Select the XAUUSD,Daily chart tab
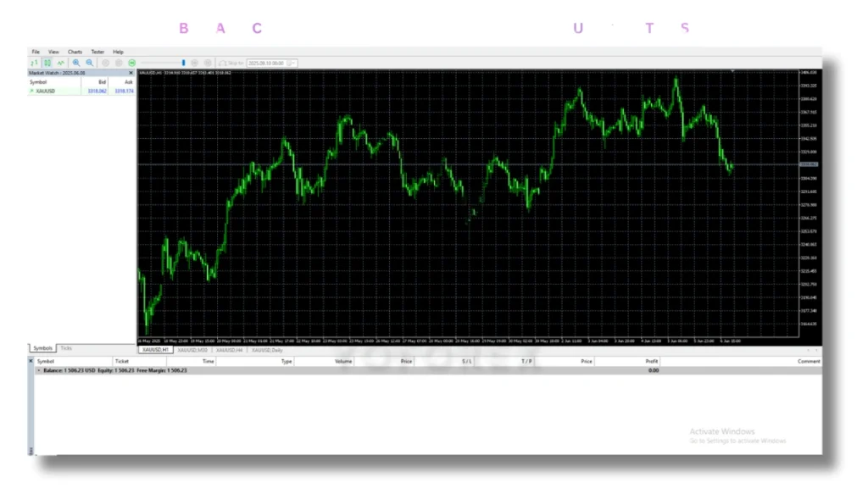Image resolution: width=868 pixels, height=488 pixels. pos(265,349)
